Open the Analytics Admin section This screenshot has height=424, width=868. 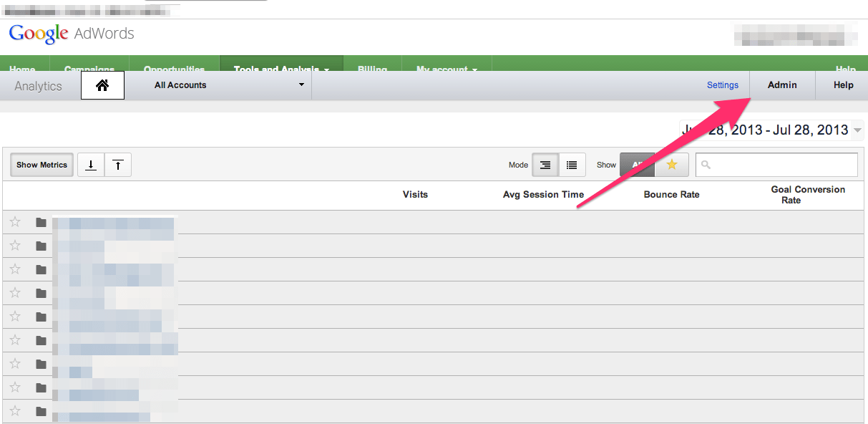pyautogui.click(x=782, y=85)
